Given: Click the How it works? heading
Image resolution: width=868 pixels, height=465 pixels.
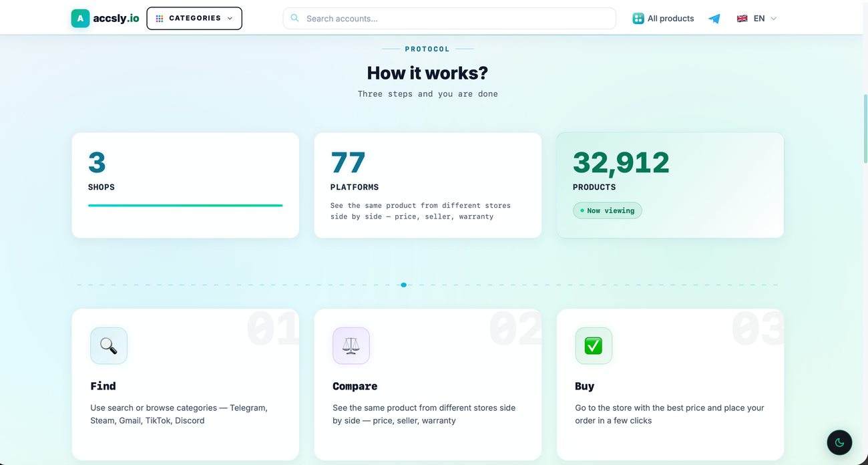Looking at the screenshot, I should point(427,72).
